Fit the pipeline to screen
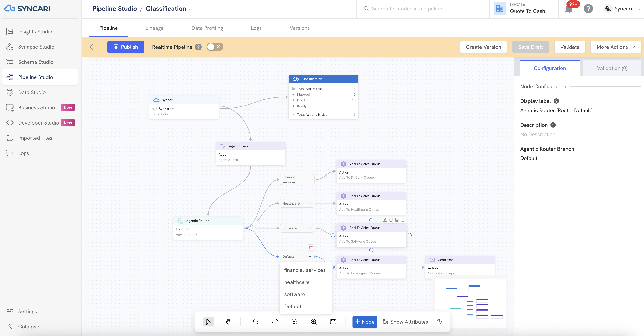 click(333, 322)
